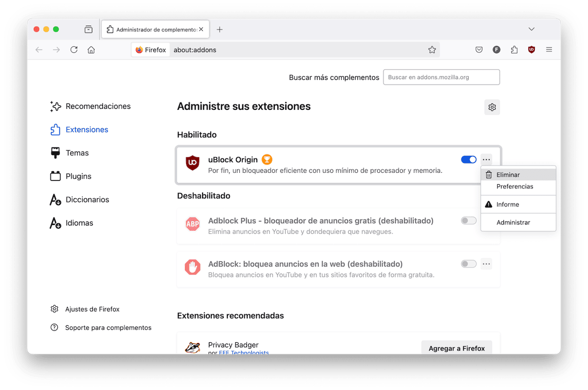Open the extensions gear settings menu
This screenshot has height=390, width=588.
point(492,107)
